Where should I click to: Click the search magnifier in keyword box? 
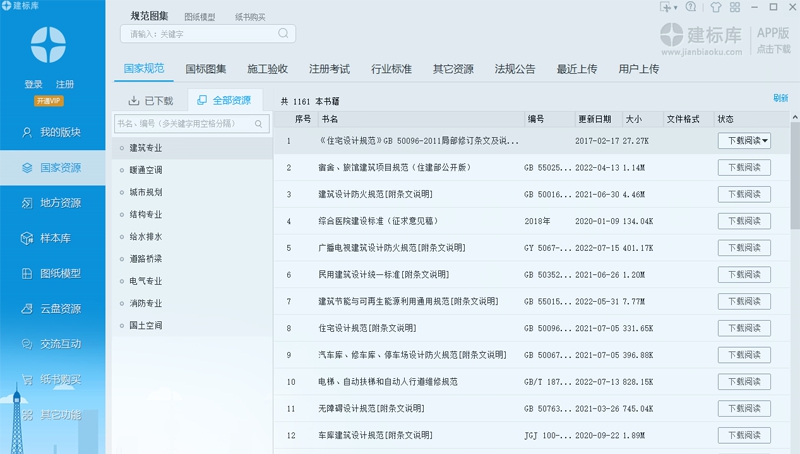click(x=284, y=34)
